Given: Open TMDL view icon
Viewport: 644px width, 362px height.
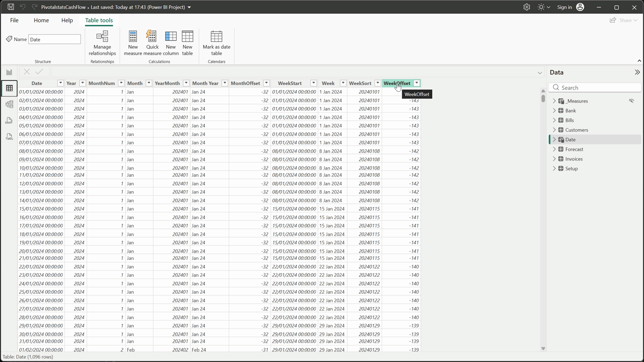Looking at the screenshot, I should [9, 137].
